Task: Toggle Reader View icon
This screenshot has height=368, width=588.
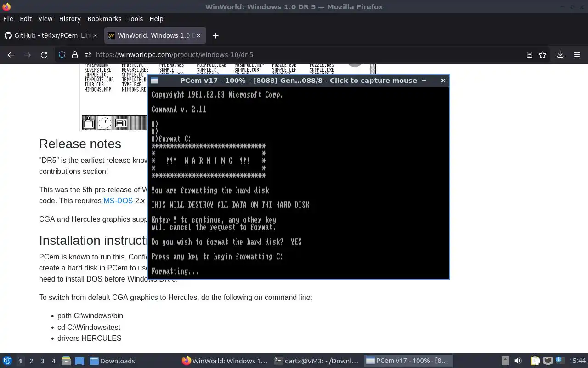Action: [x=529, y=55]
